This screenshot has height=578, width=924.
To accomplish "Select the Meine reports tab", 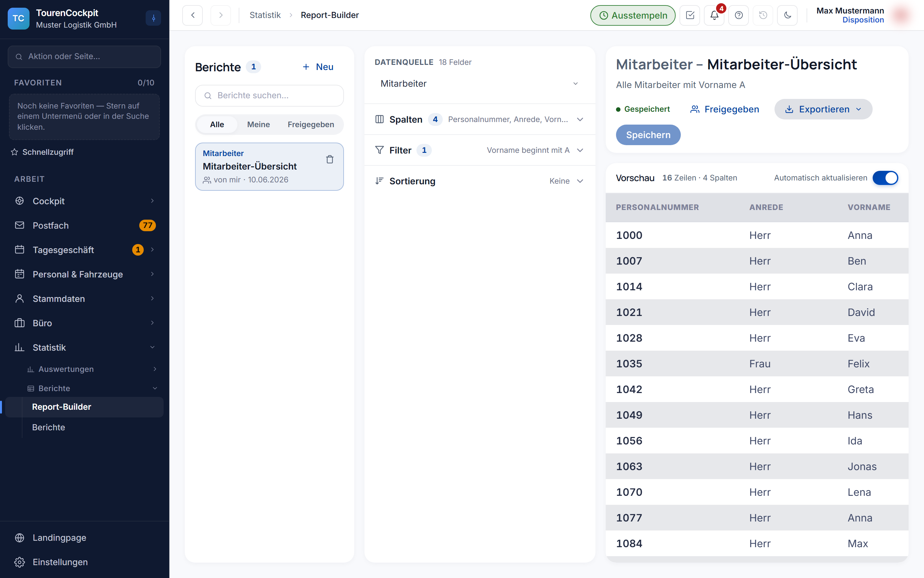I will coord(259,125).
